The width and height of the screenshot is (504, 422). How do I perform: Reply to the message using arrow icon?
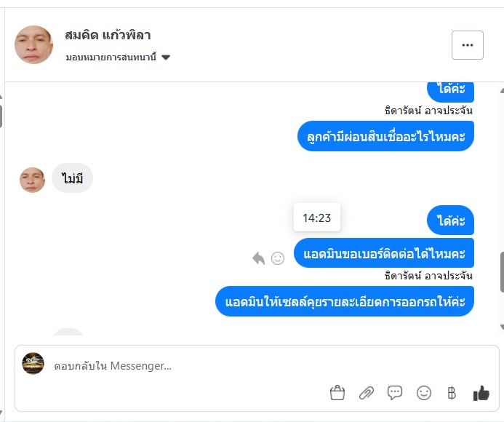tap(258, 258)
